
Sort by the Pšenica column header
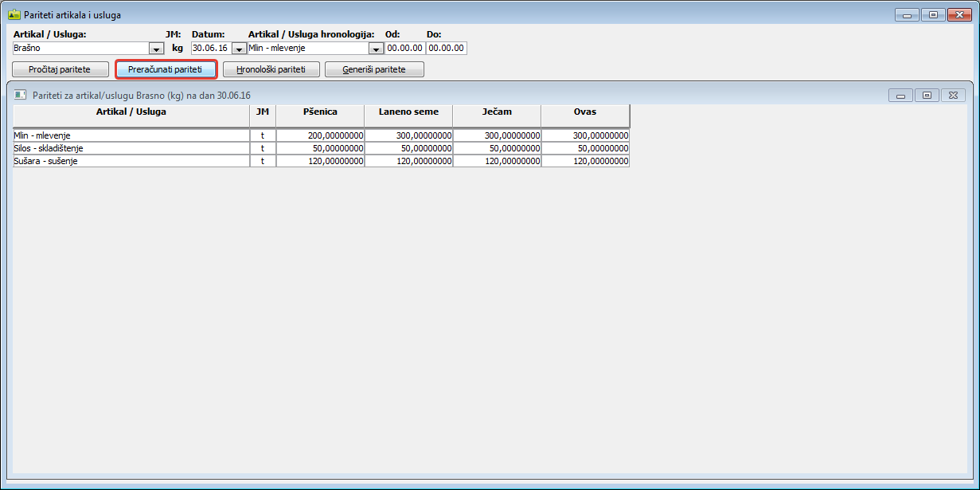320,112
